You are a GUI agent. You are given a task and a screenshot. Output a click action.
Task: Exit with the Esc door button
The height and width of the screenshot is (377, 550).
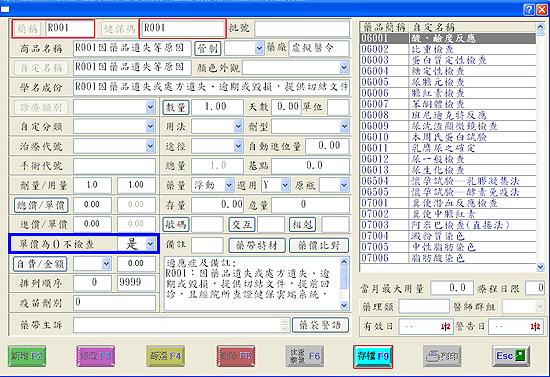coord(511,356)
